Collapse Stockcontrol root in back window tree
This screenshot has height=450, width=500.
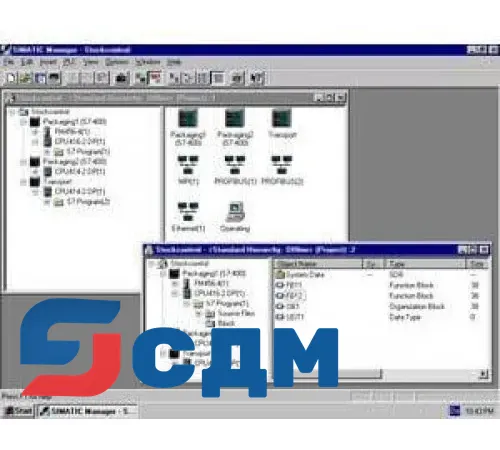[12, 112]
